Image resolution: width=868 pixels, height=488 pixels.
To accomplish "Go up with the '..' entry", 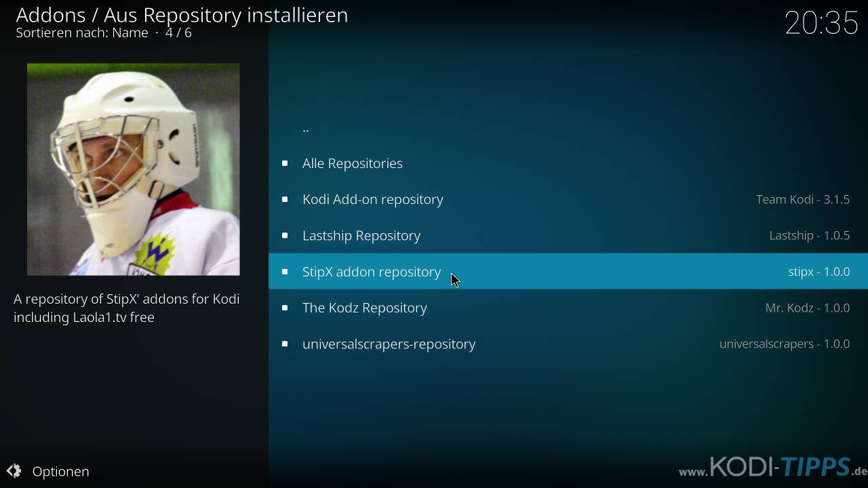I will pyautogui.click(x=568, y=127).
